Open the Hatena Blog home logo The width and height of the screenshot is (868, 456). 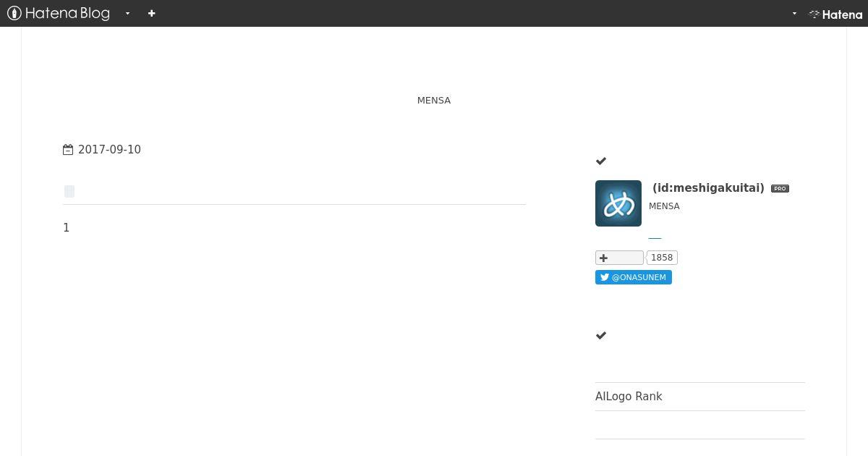tap(59, 13)
